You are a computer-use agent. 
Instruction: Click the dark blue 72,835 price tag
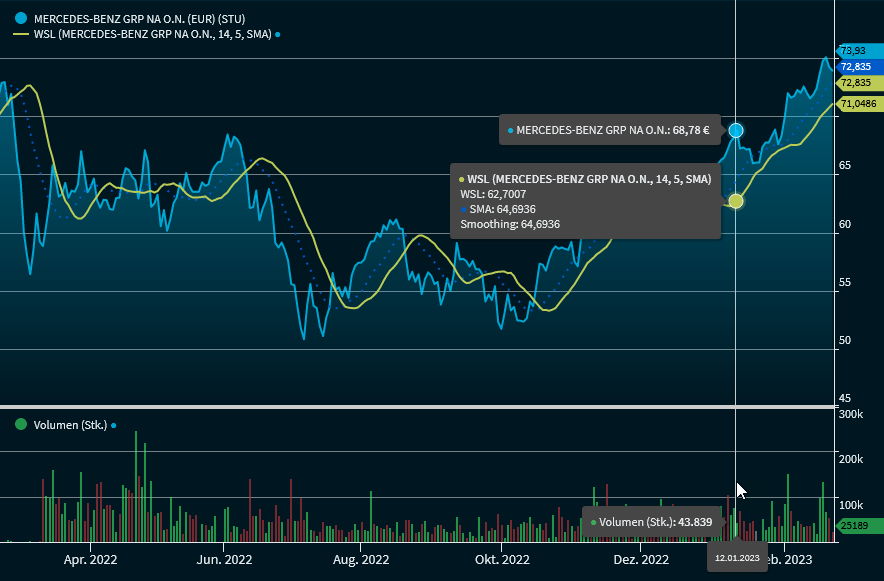pyautogui.click(x=855, y=67)
